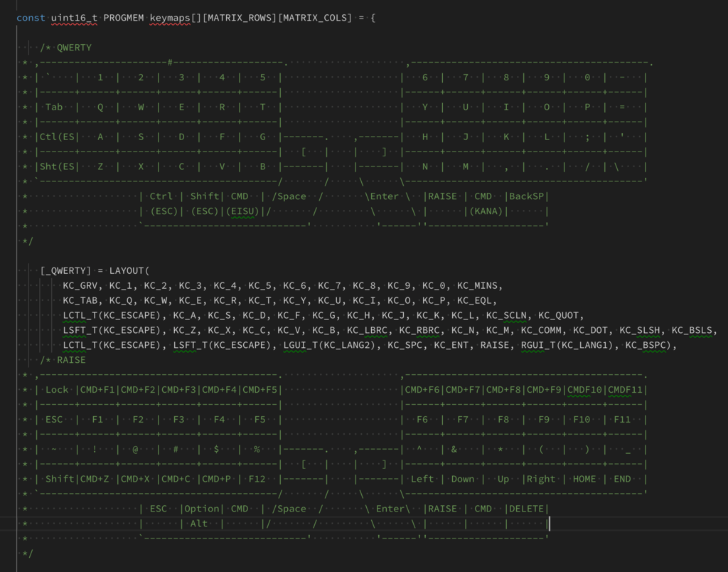The width and height of the screenshot is (728, 572).
Task: Click 'CMD+F6' in the RAISE comment diagram
Action: pos(422,389)
